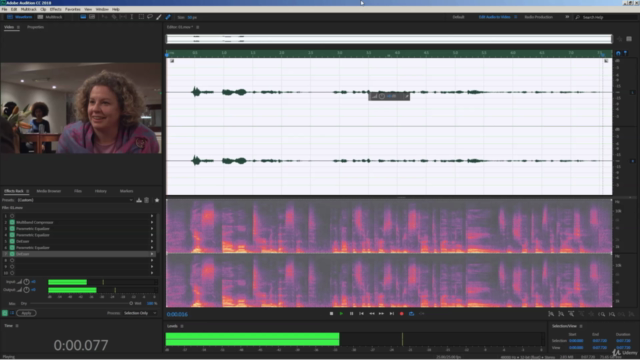
Task: Select the Default workspace
Action: pyautogui.click(x=458, y=17)
